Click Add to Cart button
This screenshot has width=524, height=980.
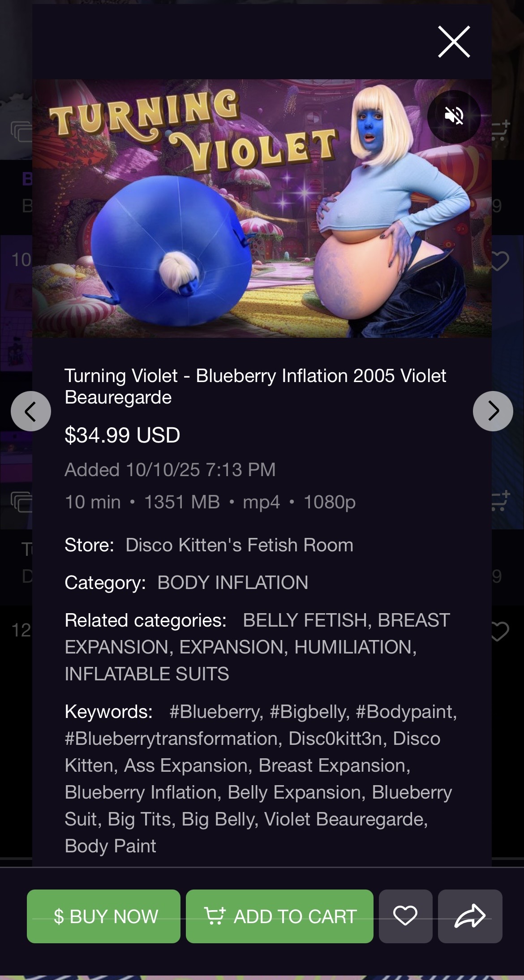coord(279,916)
